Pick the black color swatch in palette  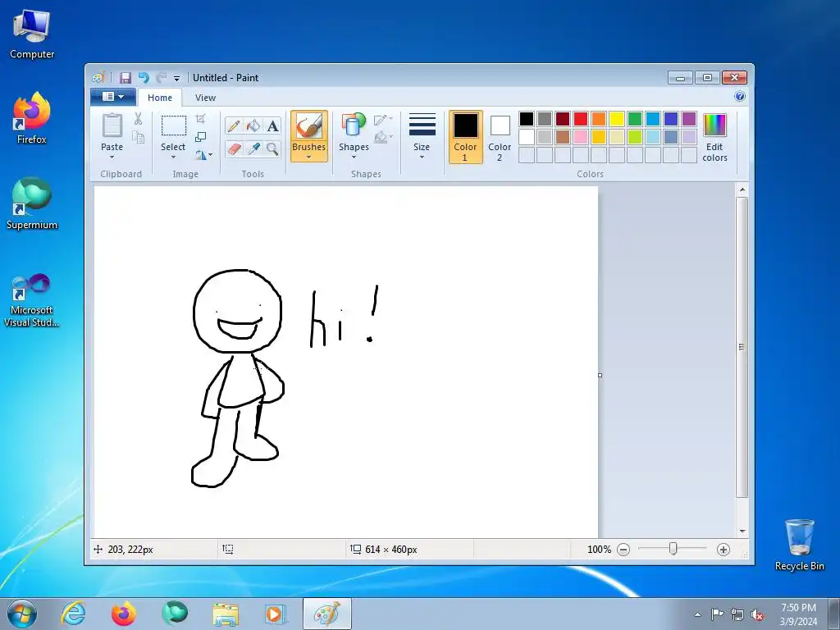527,119
